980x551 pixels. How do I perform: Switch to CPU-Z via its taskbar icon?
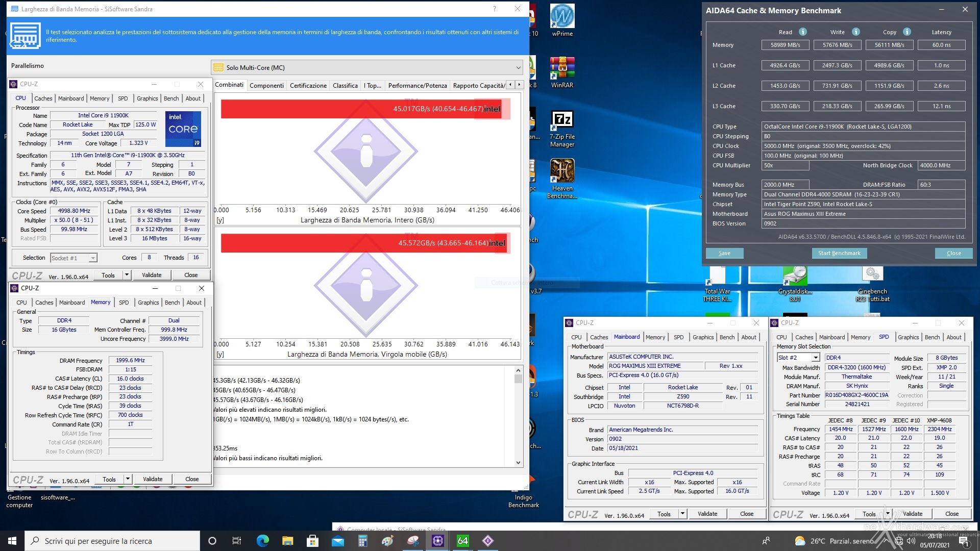pos(438,541)
